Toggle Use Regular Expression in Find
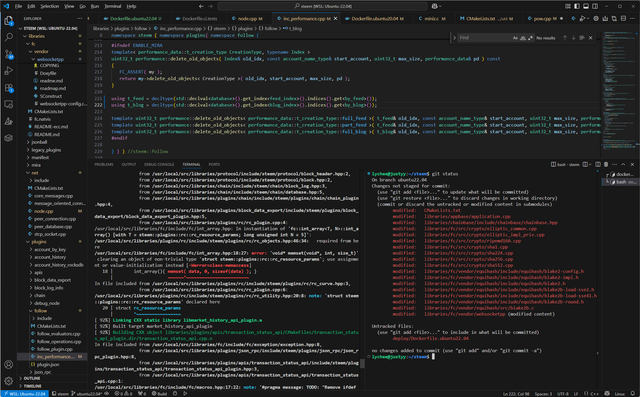This screenshot has height=397, width=640. 530,38
